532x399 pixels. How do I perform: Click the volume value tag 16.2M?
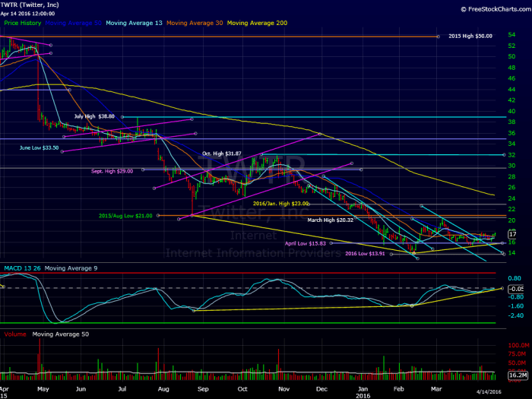coord(518,375)
